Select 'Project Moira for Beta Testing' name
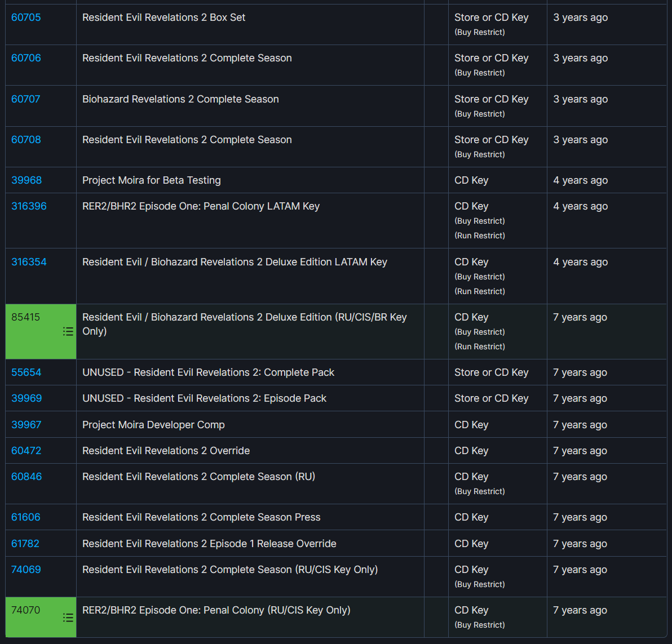The image size is (672, 644). (x=152, y=180)
